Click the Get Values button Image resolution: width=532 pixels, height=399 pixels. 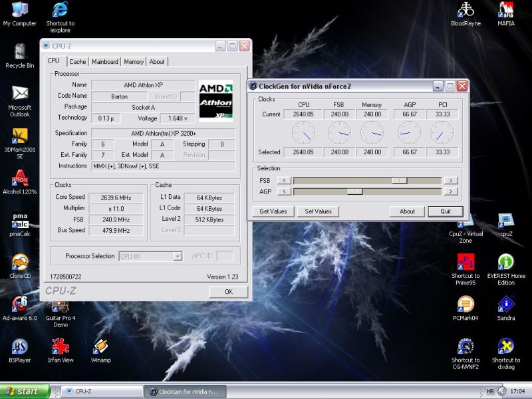[273, 211]
